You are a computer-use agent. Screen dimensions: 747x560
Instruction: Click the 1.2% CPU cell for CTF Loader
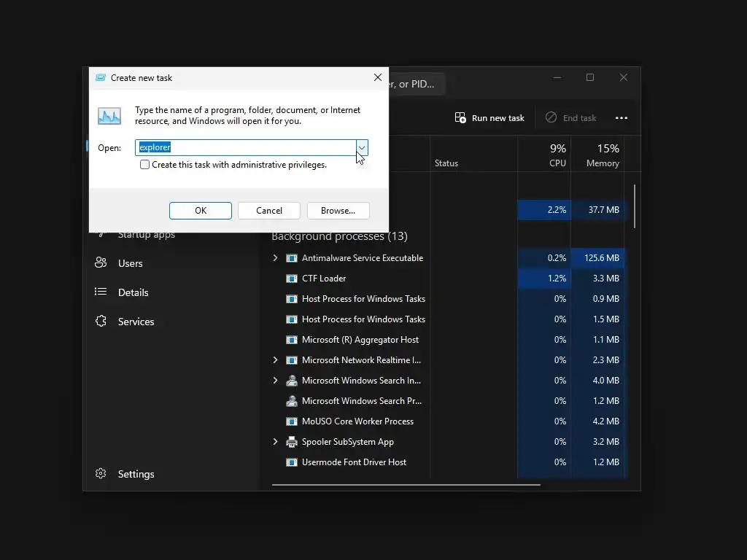click(544, 278)
